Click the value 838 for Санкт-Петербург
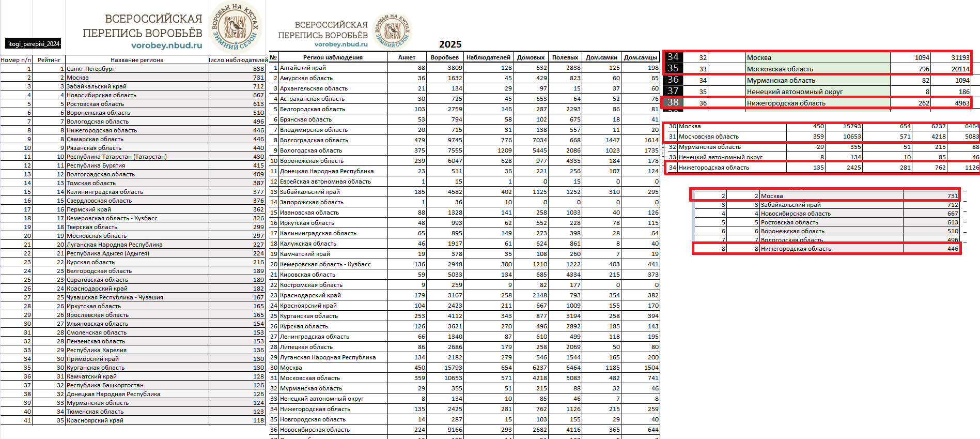 click(x=237, y=69)
